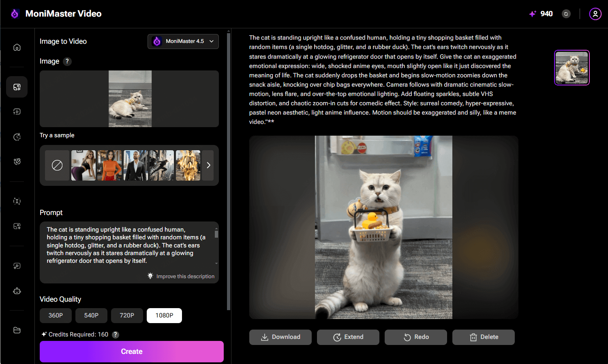The width and height of the screenshot is (608, 364).
Task: Open the user account profile icon
Action: pyautogui.click(x=595, y=13)
